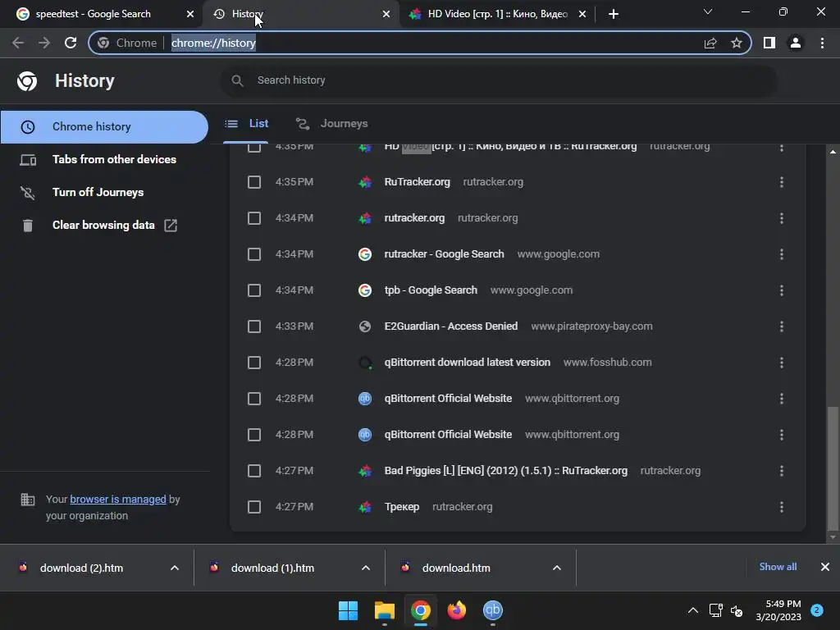Reload the history page
Viewport: 840px width, 630px height.
coord(71,43)
